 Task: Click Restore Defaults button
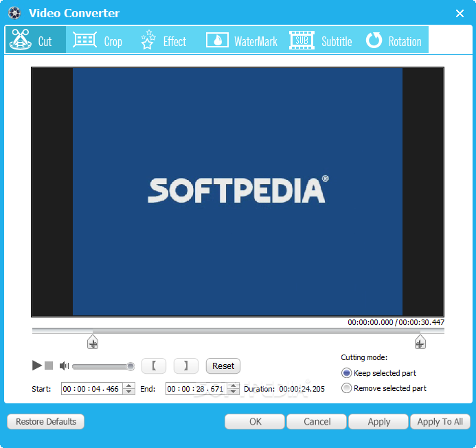pyautogui.click(x=45, y=422)
